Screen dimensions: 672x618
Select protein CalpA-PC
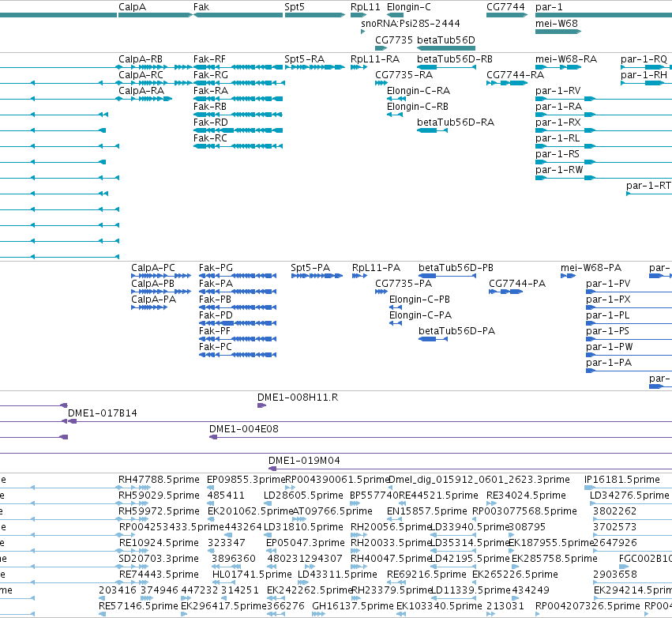coord(161,276)
